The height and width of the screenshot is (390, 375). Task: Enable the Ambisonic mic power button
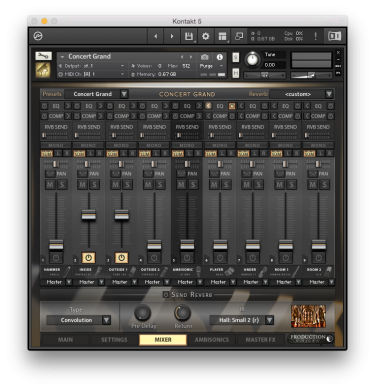click(x=187, y=257)
